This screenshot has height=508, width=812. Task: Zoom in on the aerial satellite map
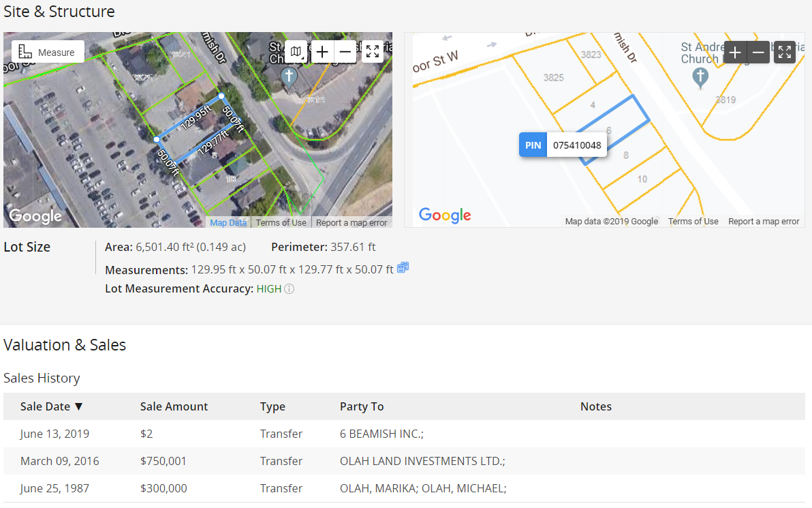(322, 52)
